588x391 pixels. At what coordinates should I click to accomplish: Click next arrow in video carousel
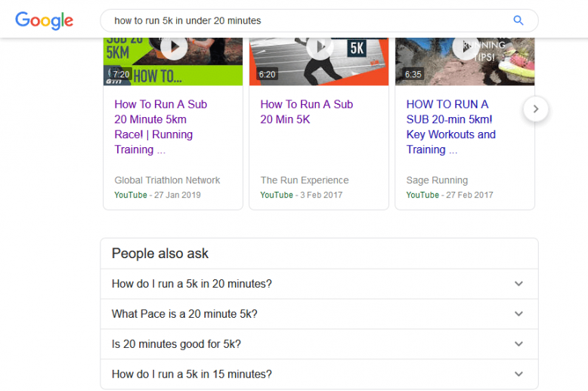[x=535, y=109]
